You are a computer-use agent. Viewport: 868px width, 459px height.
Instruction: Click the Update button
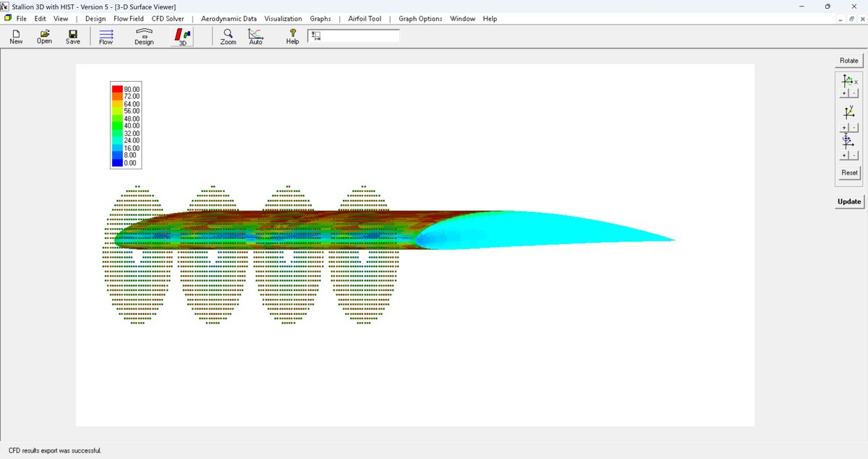849,201
